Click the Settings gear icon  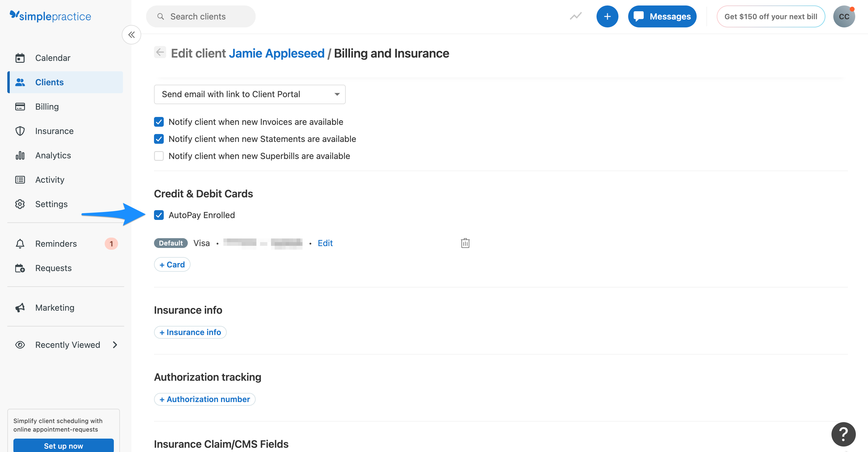20,204
